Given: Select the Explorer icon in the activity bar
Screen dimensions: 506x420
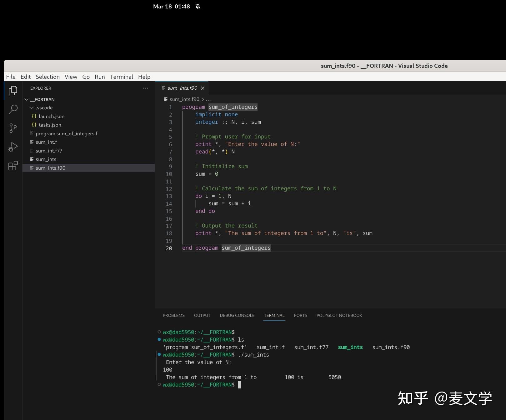Looking at the screenshot, I should [x=13, y=90].
